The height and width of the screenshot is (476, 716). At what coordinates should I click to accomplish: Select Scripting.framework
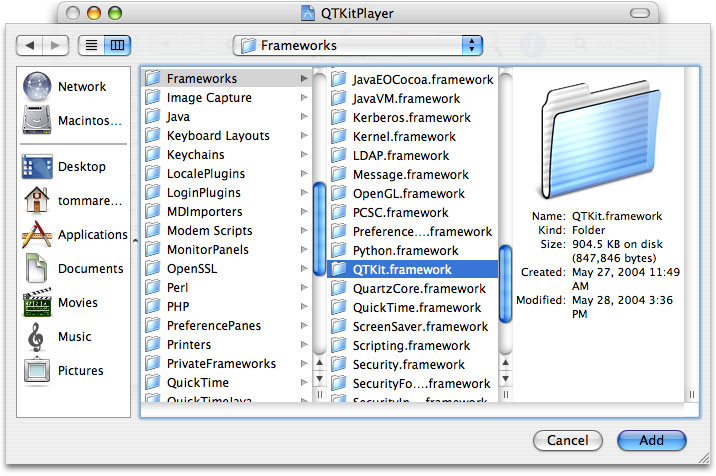[x=413, y=345]
